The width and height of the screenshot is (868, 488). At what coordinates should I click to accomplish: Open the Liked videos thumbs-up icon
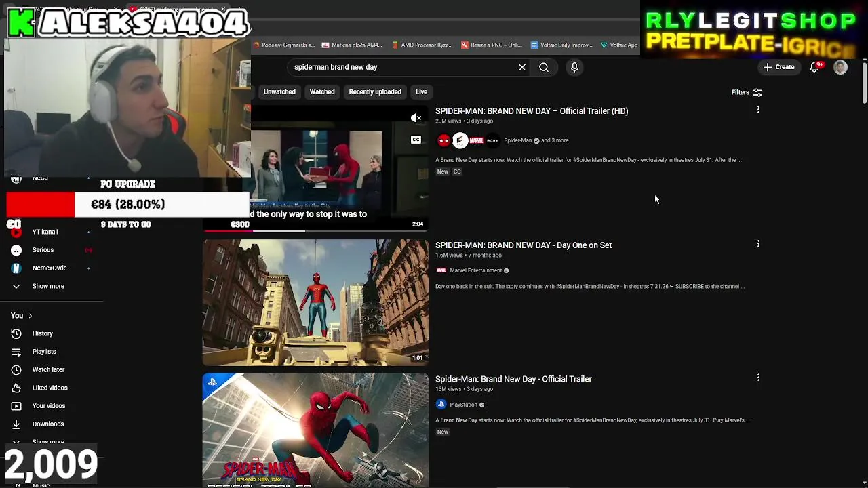[x=16, y=388]
